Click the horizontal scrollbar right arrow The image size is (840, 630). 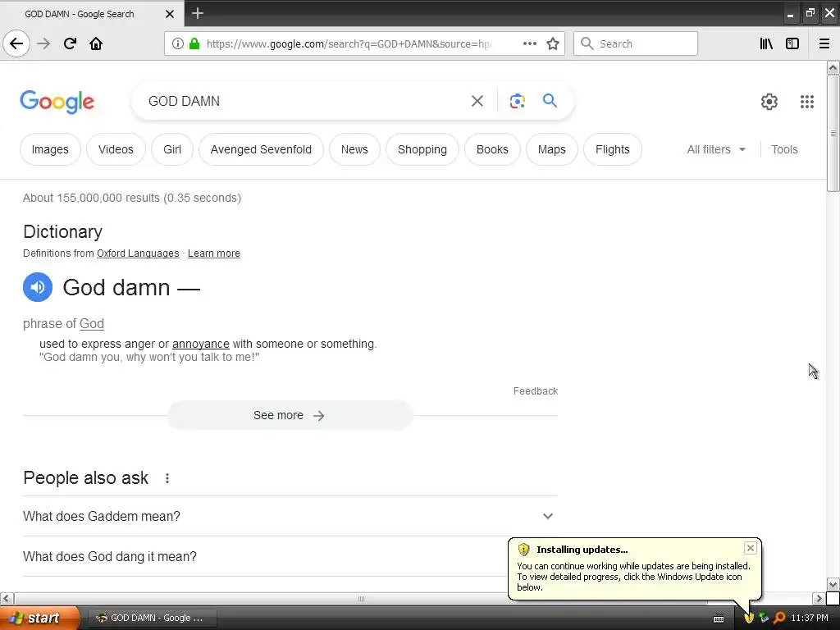point(819,598)
